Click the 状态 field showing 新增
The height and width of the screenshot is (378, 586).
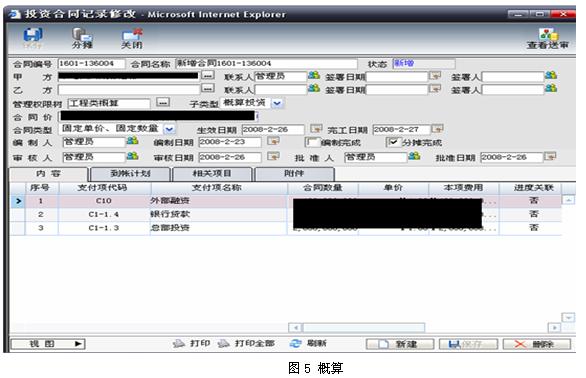click(x=424, y=64)
